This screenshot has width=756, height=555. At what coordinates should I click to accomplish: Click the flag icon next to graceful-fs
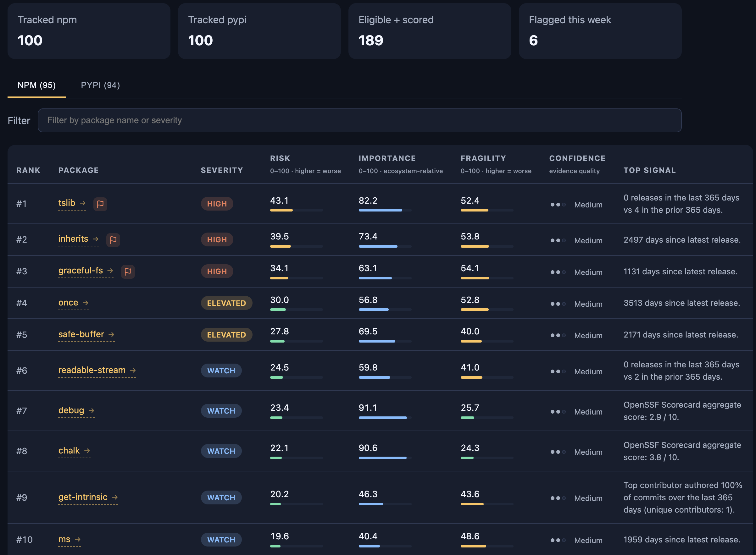[128, 272]
